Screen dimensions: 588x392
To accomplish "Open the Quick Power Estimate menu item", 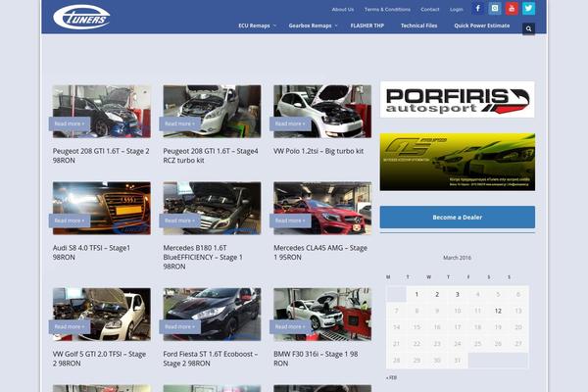I will (x=482, y=25).
